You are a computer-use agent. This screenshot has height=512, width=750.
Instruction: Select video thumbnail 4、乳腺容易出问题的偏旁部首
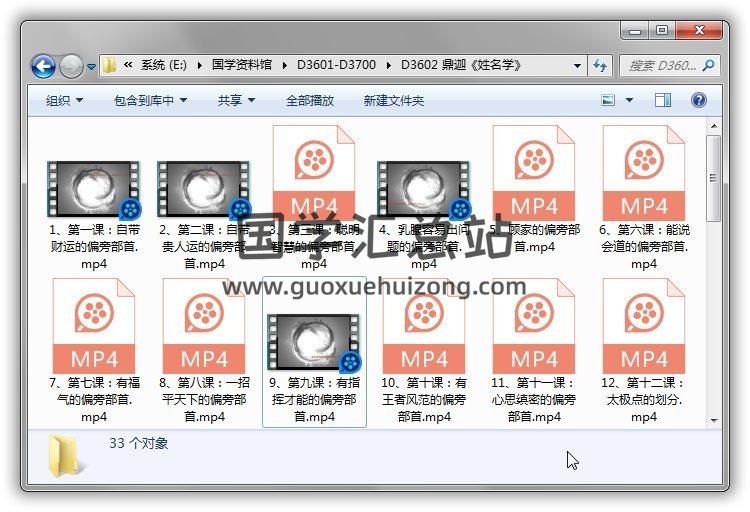(424, 189)
